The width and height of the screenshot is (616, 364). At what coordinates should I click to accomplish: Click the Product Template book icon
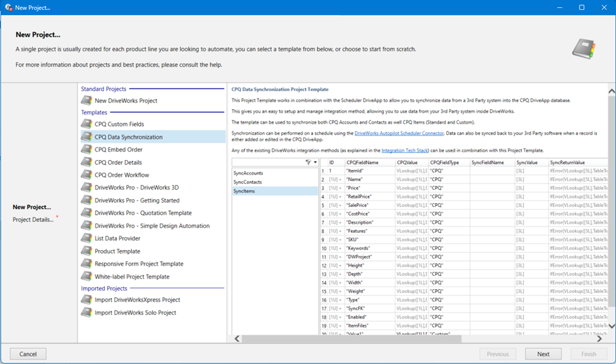tap(87, 251)
